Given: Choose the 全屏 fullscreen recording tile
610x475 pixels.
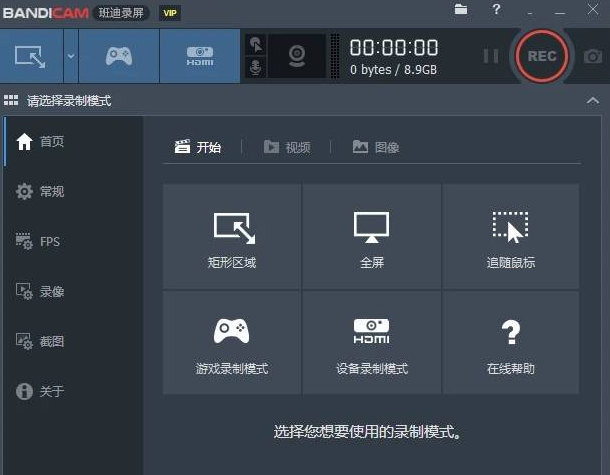Looking at the screenshot, I should (372, 237).
